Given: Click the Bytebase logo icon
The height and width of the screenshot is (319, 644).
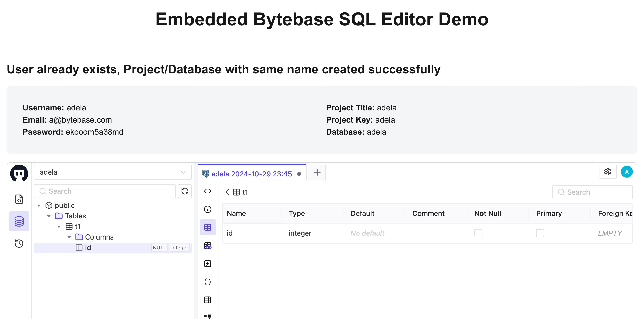Looking at the screenshot, I should point(19,173).
